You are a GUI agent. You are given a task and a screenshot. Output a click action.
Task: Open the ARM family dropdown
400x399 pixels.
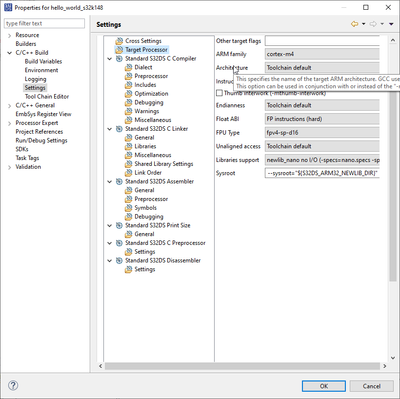tap(322, 54)
